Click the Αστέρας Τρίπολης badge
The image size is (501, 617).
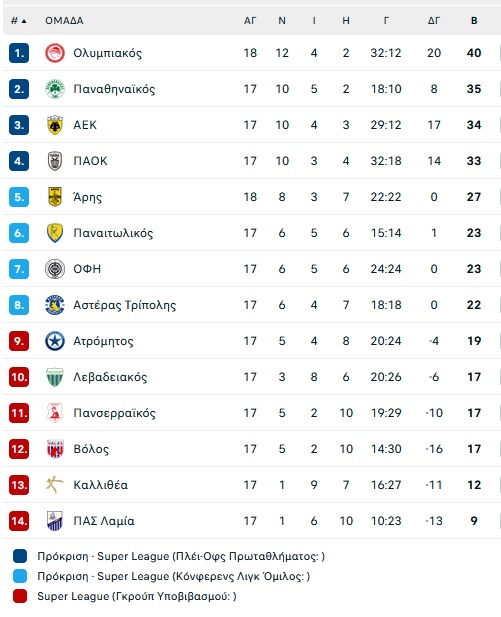pos(55,305)
